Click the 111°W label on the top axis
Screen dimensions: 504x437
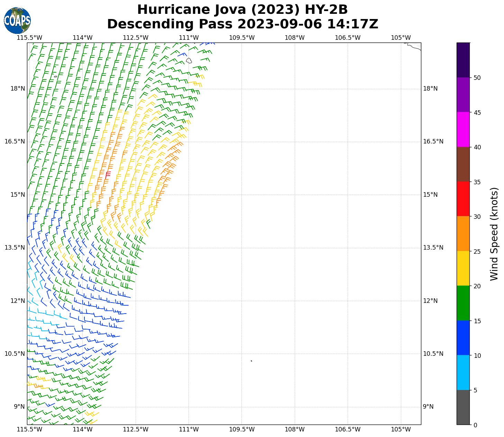point(189,38)
